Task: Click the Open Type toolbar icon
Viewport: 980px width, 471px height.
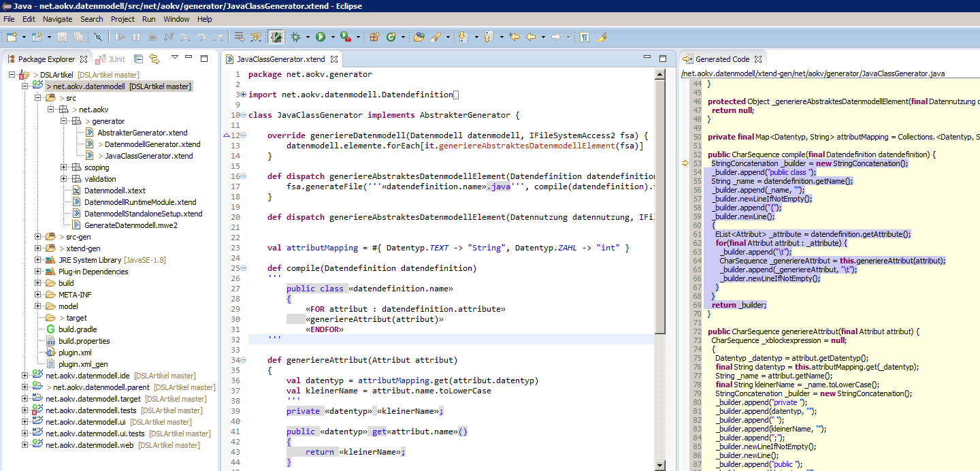Action: 419,37
